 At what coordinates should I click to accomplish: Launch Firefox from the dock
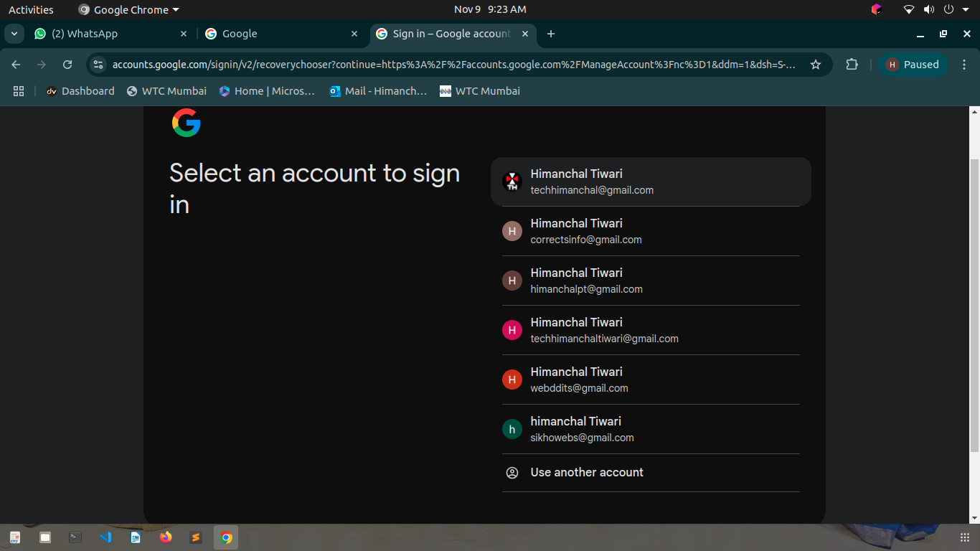pos(166,537)
